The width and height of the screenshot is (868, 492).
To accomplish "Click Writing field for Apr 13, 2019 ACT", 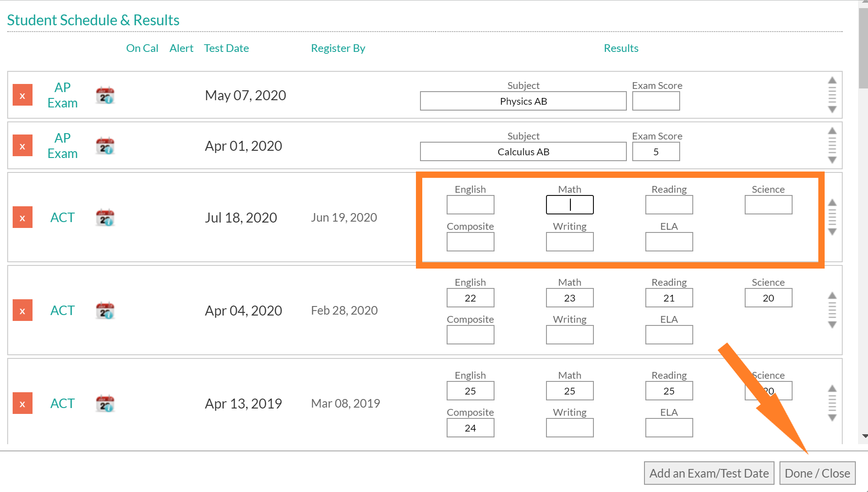I will pyautogui.click(x=569, y=428).
